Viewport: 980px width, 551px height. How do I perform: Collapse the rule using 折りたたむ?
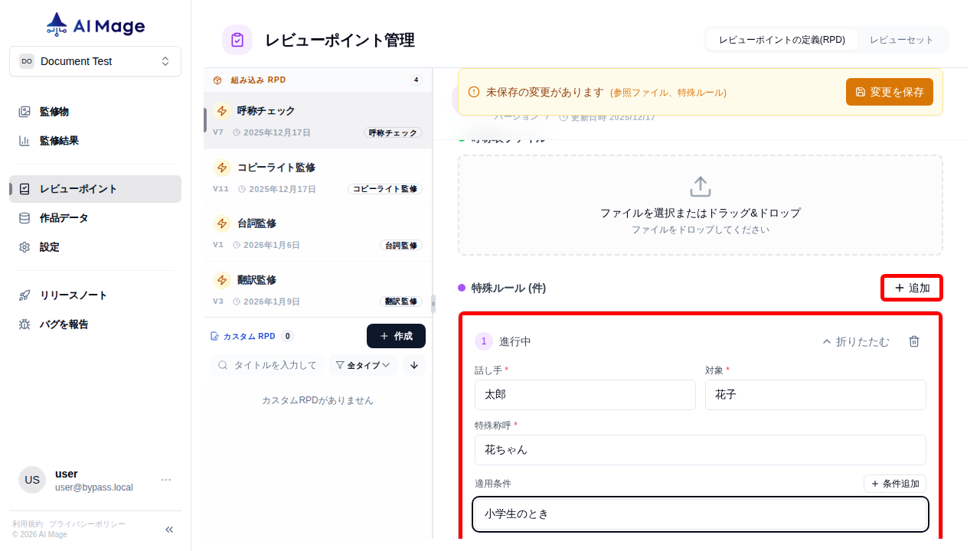coord(855,342)
